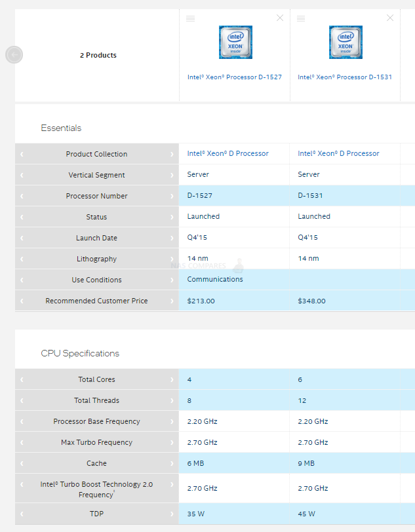
Task: Click left chevron on Status row
Action: pyautogui.click(x=22, y=217)
